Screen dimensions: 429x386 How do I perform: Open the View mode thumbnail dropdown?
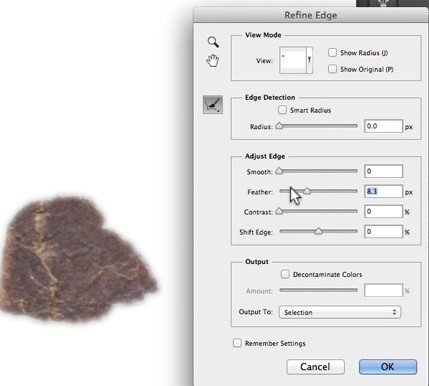click(296, 60)
